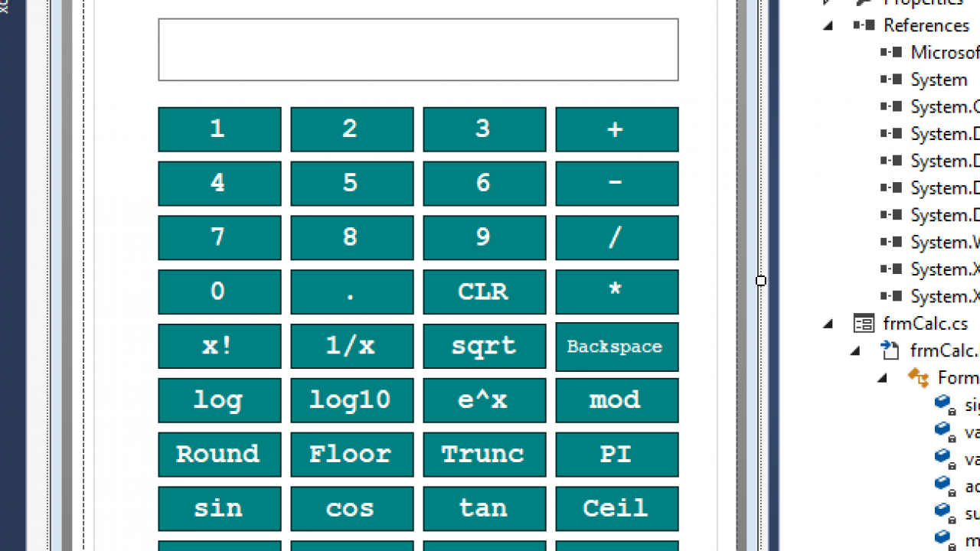This screenshot has width=980, height=551.
Task: Click the 1/x reciprocal button
Action: 352,347
